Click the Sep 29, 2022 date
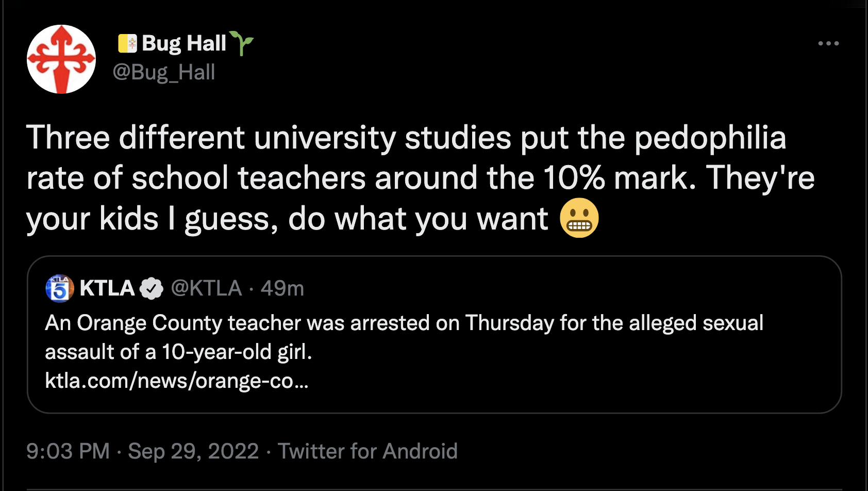868x491 pixels. (x=193, y=451)
